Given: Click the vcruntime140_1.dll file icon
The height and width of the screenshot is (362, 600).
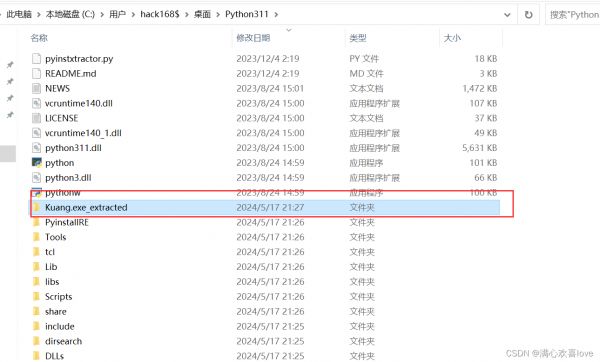Looking at the screenshot, I should point(36,133).
